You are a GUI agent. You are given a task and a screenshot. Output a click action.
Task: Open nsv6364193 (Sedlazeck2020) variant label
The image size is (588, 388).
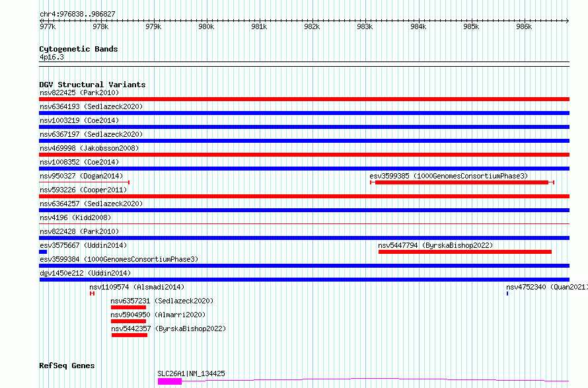(x=91, y=106)
